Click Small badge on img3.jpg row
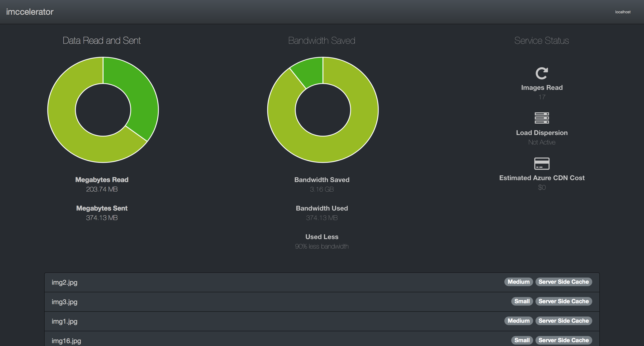This screenshot has height=346, width=644. [x=522, y=301]
